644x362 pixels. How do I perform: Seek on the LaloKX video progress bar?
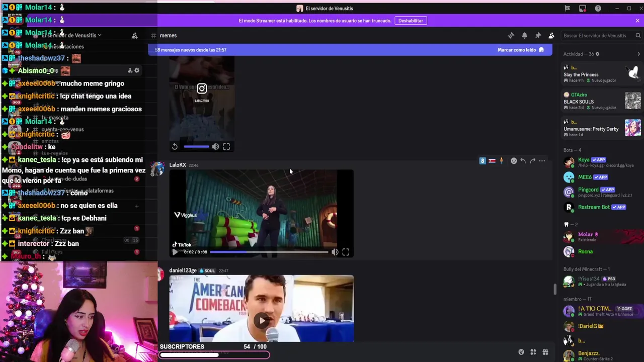(x=269, y=252)
